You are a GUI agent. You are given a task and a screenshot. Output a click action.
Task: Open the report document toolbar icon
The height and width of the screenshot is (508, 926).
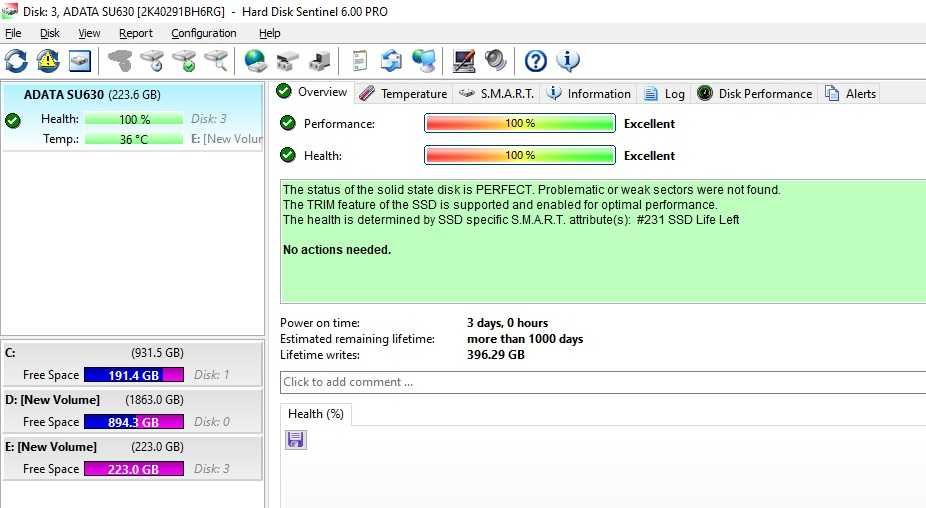coord(359,61)
